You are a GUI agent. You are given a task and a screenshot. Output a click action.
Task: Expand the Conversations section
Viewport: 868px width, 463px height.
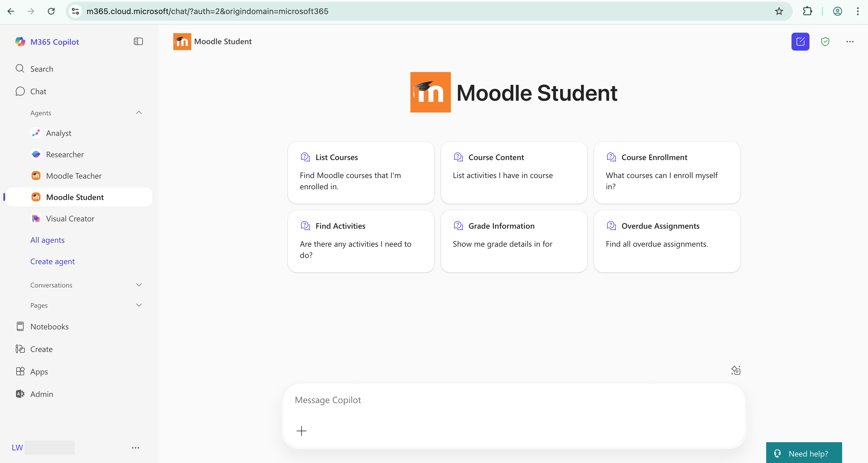pyautogui.click(x=138, y=285)
